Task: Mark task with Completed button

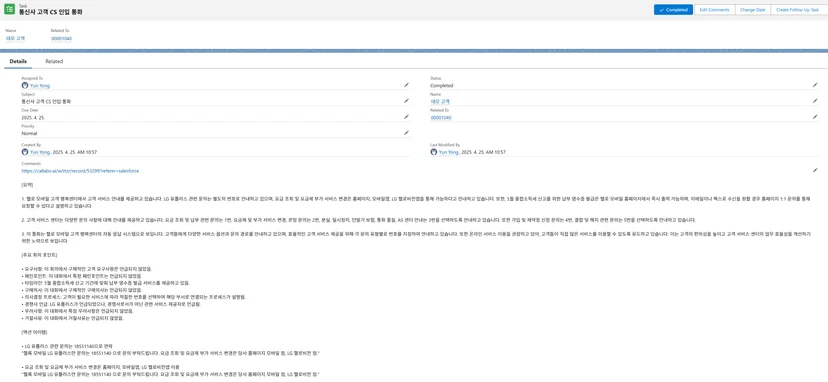Action: [x=673, y=10]
